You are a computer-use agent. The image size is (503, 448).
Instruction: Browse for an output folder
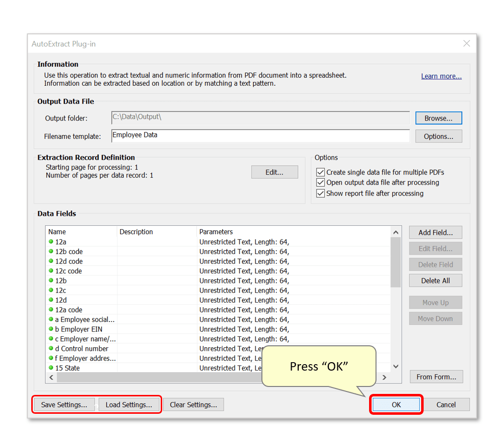438,118
